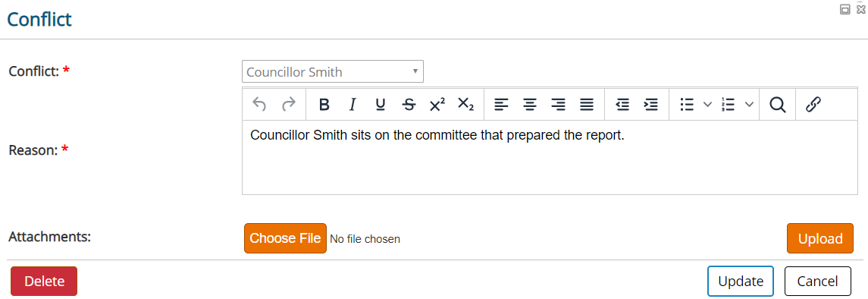Expand numbered list style options
The height and width of the screenshot is (299, 868).
pyautogui.click(x=749, y=104)
